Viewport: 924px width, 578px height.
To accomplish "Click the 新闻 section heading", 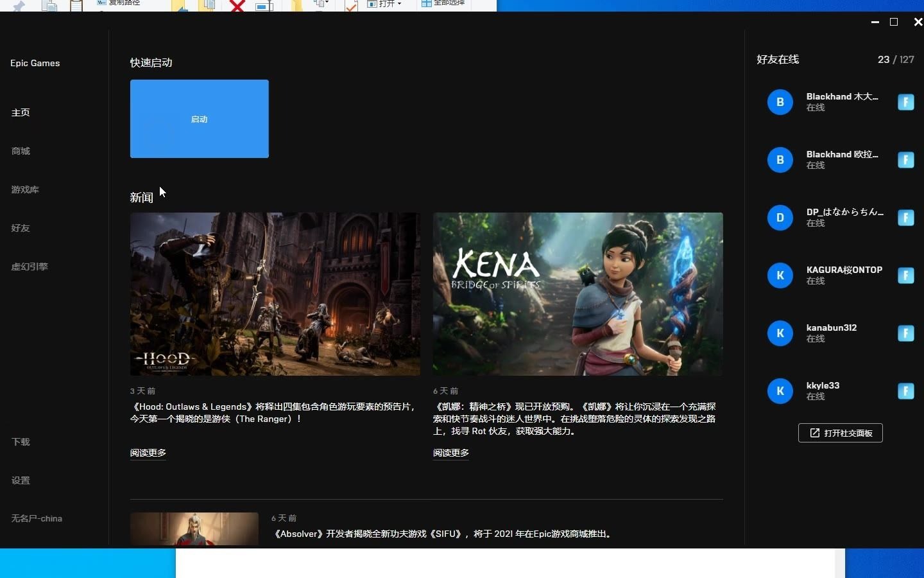I will tap(142, 197).
